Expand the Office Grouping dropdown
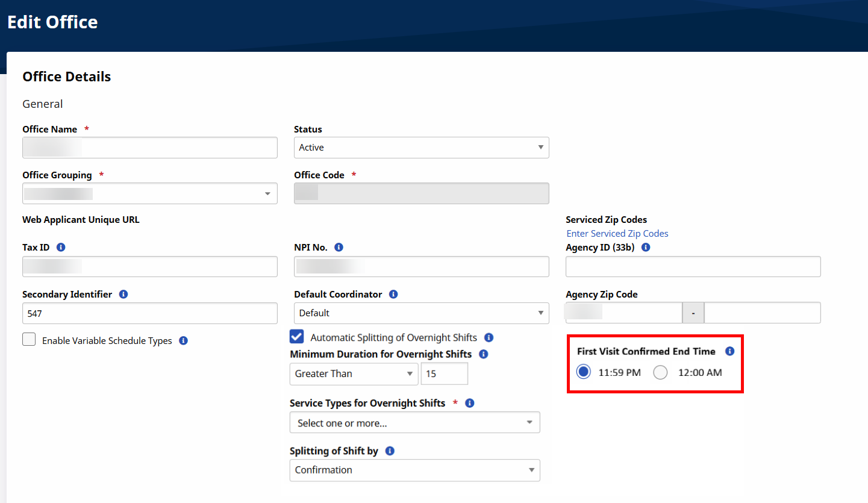Viewport: 868px width, 503px height. [x=149, y=194]
